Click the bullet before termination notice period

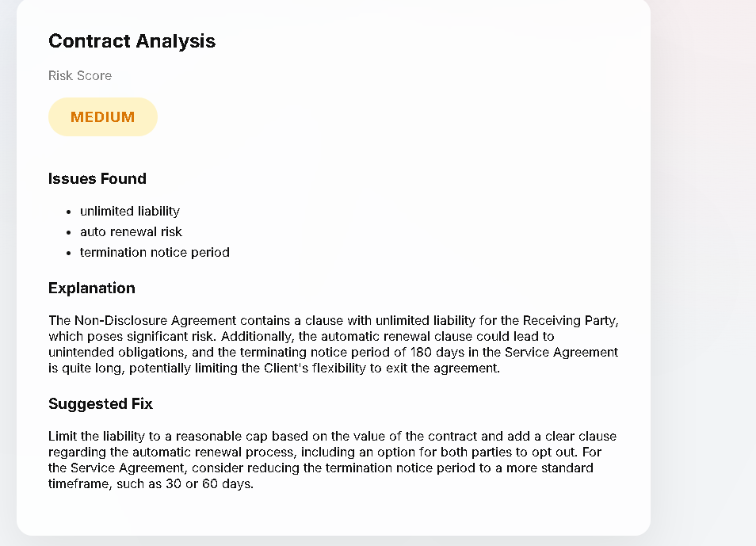tap(68, 253)
